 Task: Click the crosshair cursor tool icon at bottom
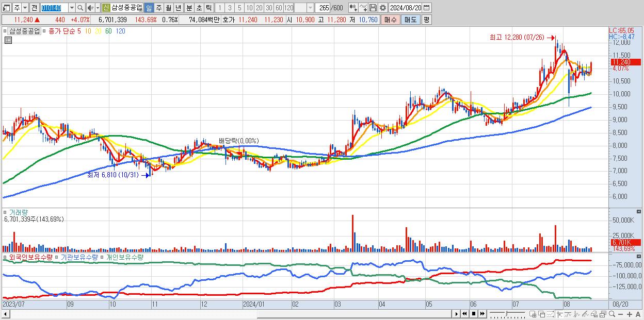point(559,314)
